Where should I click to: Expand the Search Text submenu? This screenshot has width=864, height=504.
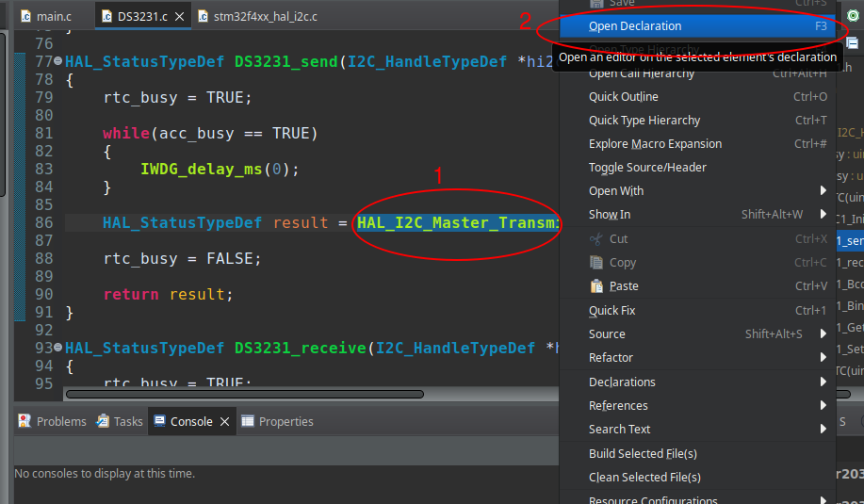[x=697, y=429]
